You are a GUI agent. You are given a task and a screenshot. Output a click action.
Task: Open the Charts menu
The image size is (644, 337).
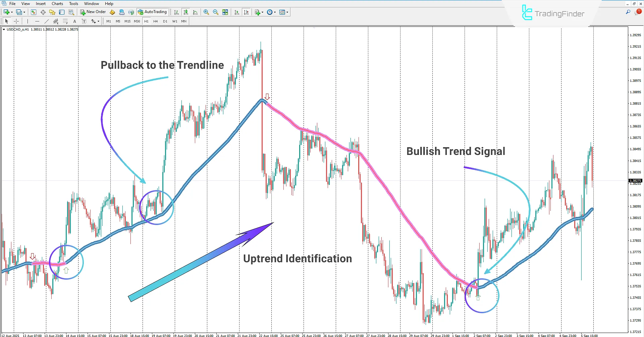[x=57, y=4]
